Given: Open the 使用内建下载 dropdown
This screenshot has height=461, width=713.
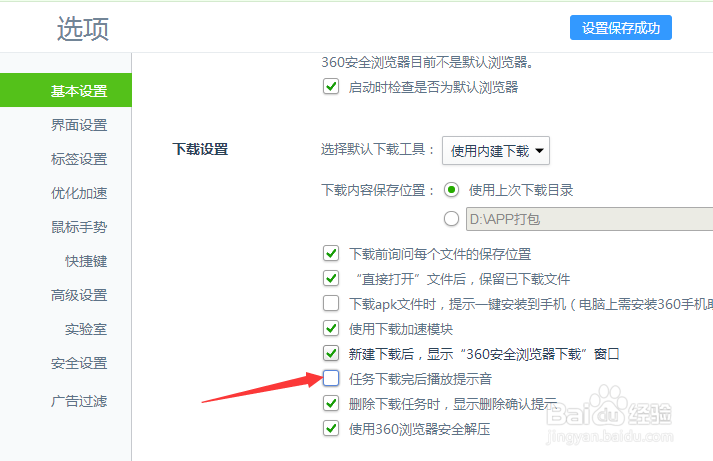Looking at the screenshot, I should (496, 150).
